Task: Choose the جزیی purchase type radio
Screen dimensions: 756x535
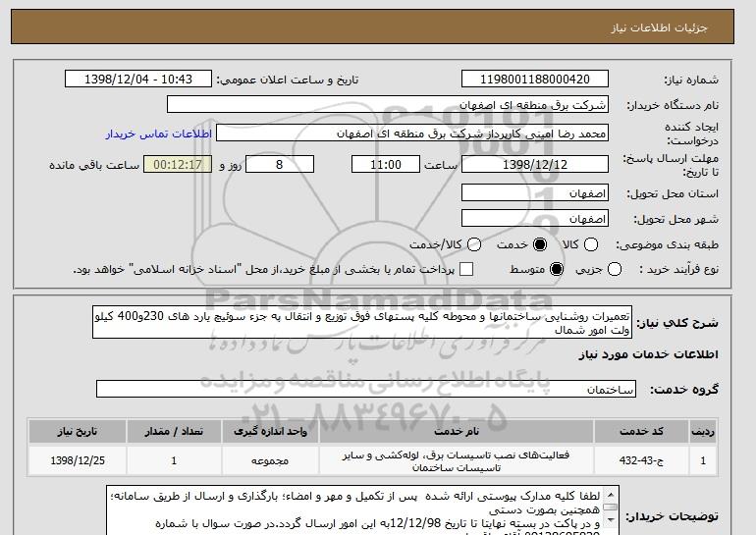Action: click(615, 269)
